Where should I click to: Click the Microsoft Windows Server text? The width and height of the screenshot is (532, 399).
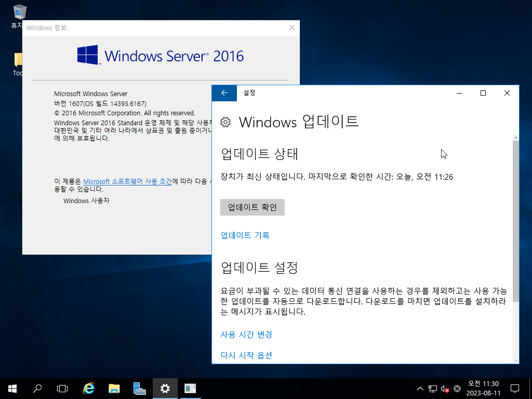(x=90, y=94)
